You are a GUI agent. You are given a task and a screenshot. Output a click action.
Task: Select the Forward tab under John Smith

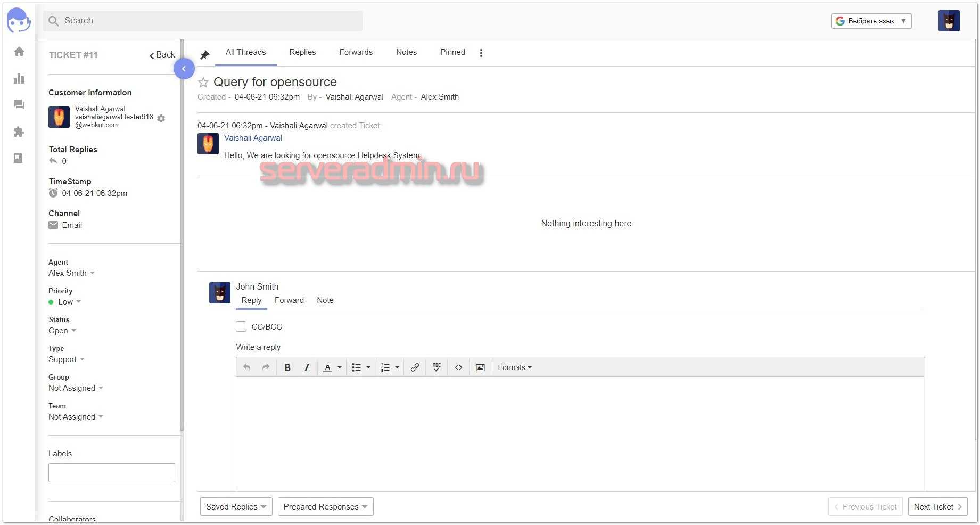(289, 300)
